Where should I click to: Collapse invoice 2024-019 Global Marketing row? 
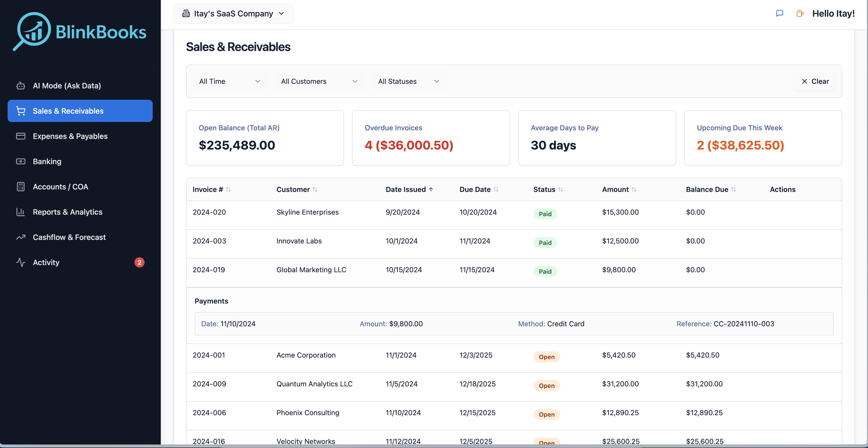pos(311,270)
